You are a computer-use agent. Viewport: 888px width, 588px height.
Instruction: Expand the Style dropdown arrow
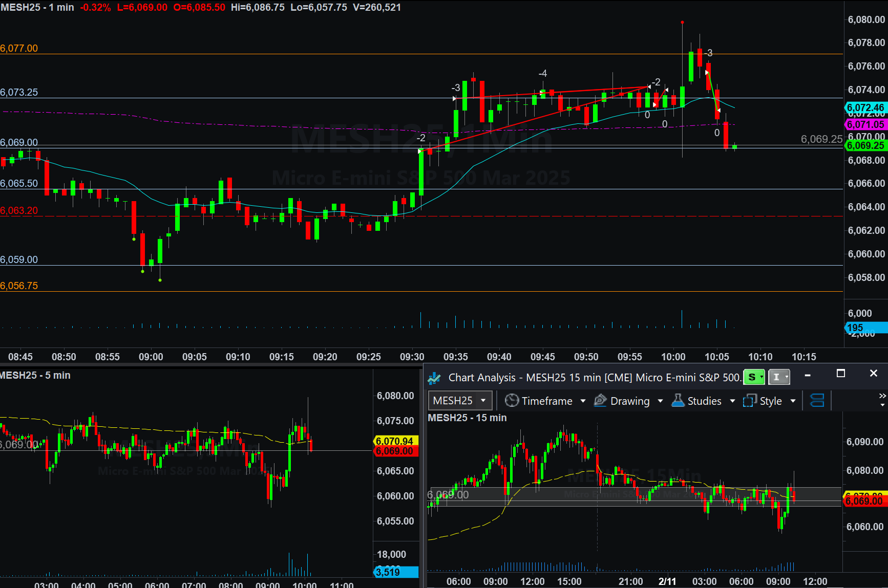(793, 401)
